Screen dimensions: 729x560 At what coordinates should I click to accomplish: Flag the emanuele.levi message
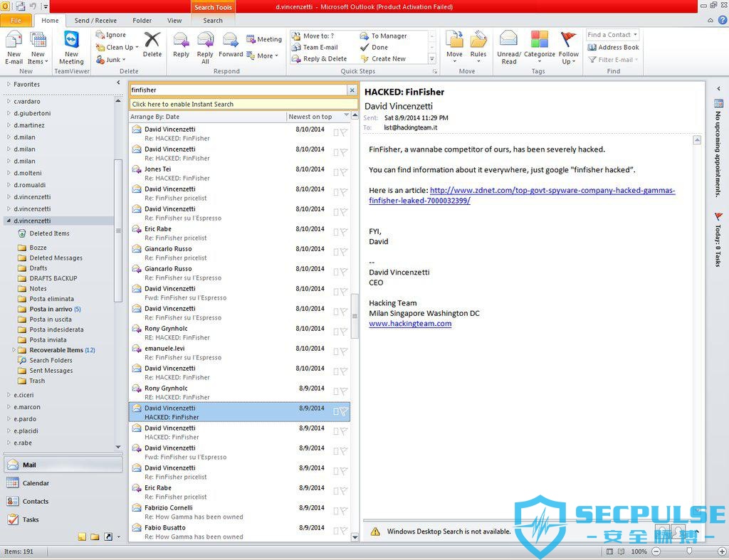pyautogui.click(x=344, y=352)
